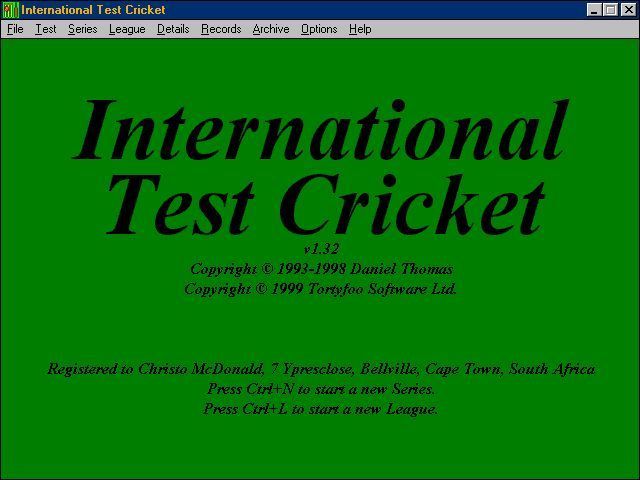Open the Series menu
The height and width of the screenshot is (480, 640).
[x=82, y=29]
